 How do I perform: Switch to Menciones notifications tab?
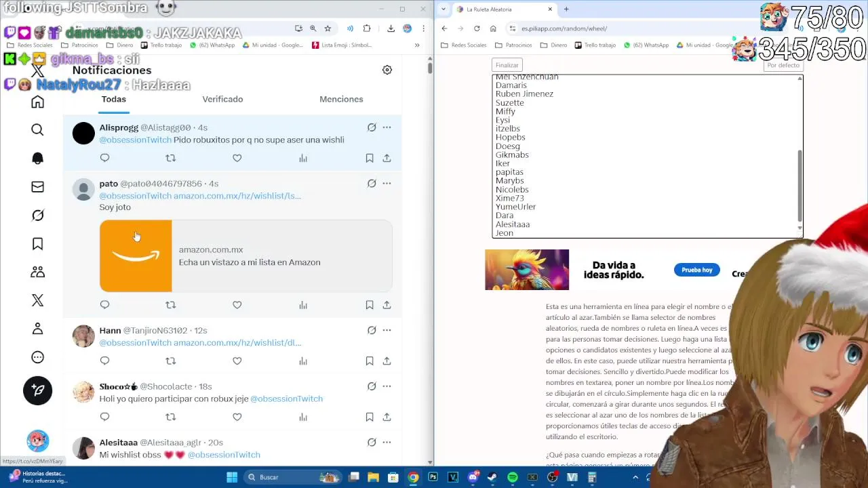pos(341,99)
